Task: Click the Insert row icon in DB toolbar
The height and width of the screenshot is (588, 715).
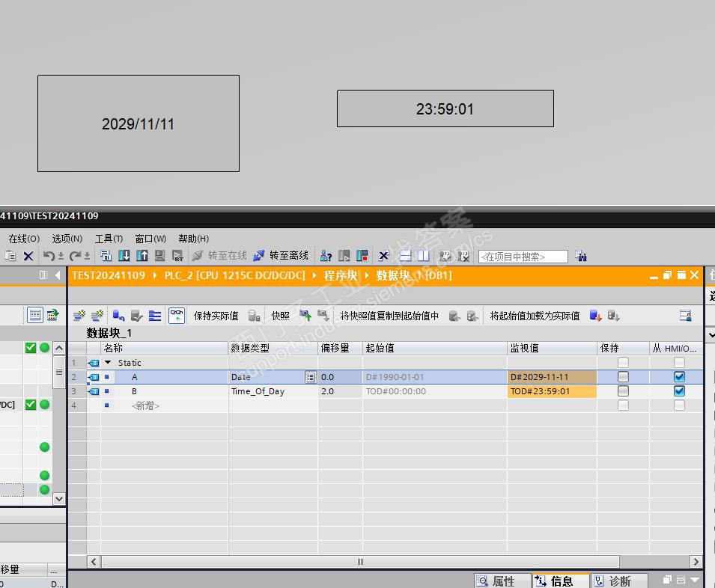Action: click(79, 315)
